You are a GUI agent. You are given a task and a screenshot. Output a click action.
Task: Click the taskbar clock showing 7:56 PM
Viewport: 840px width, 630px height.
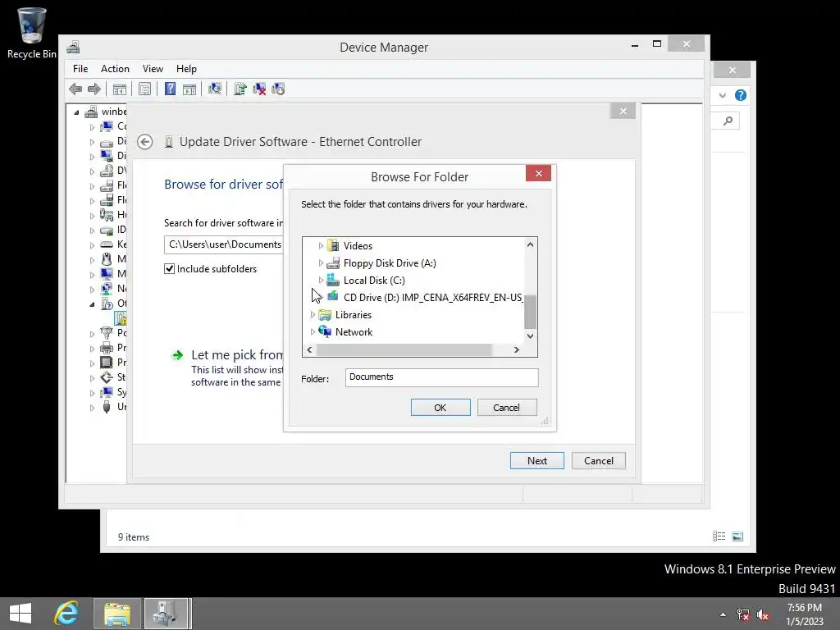coord(804,614)
